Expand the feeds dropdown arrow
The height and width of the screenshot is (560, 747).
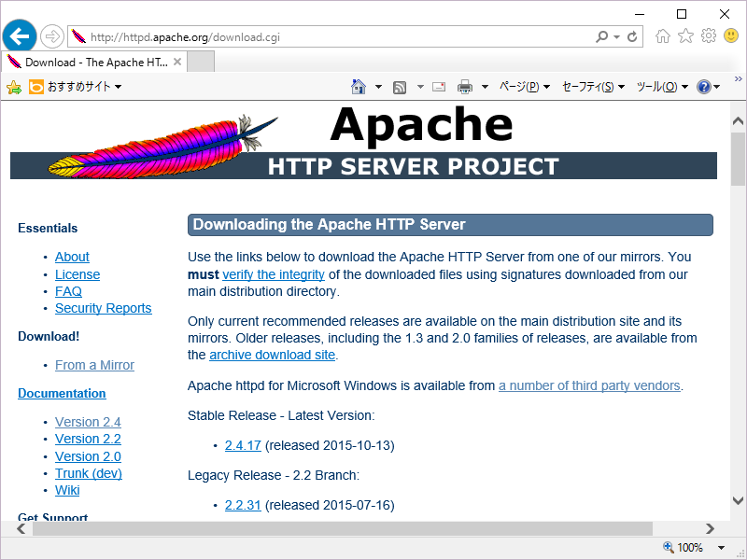coord(420,87)
